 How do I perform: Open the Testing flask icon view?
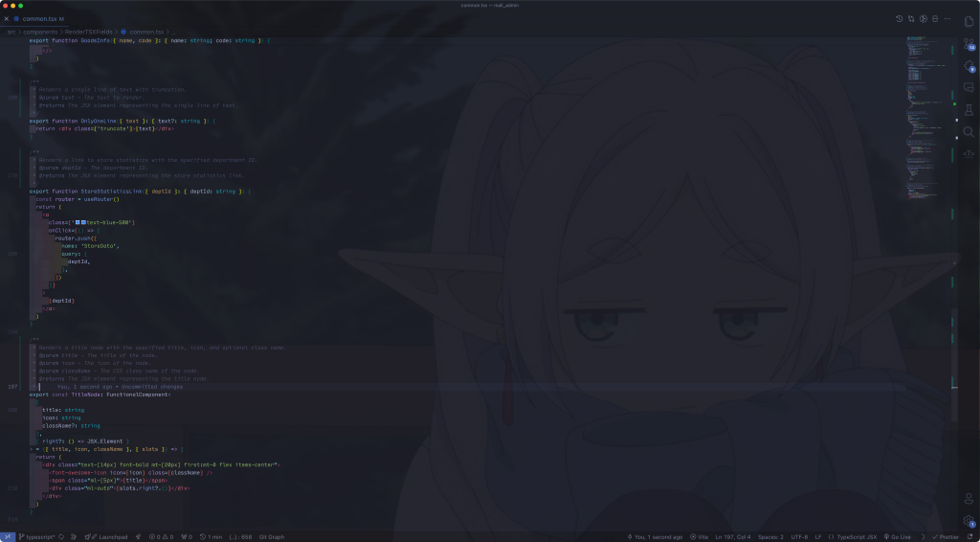click(969, 110)
